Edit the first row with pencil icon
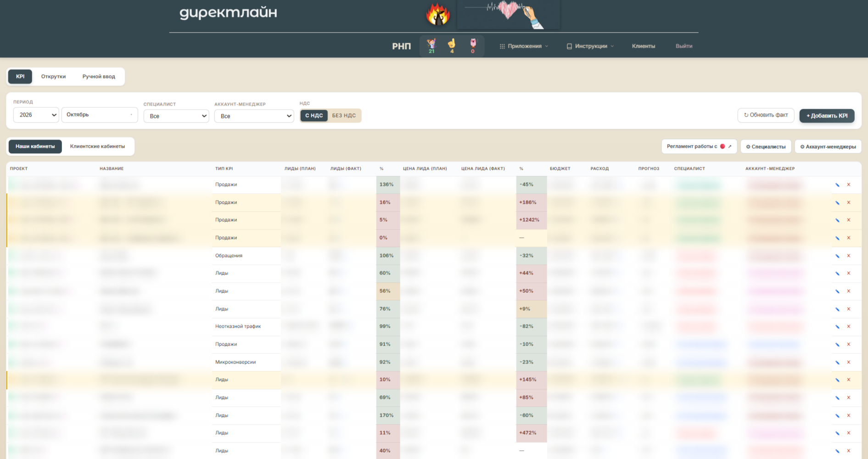The image size is (868, 459). (x=837, y=185)
